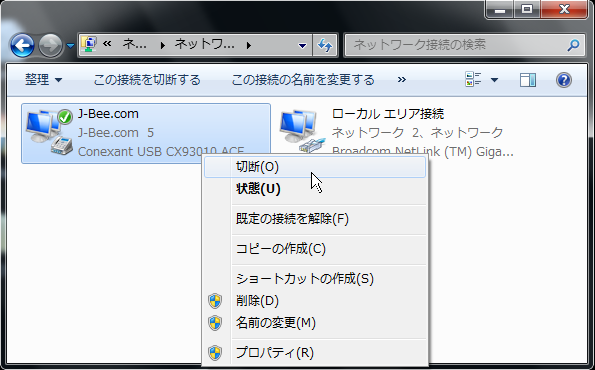Click the shield icon beside 名前の変更(M)
The width and height of the screenshot is (595, 370).
point(215,323)
